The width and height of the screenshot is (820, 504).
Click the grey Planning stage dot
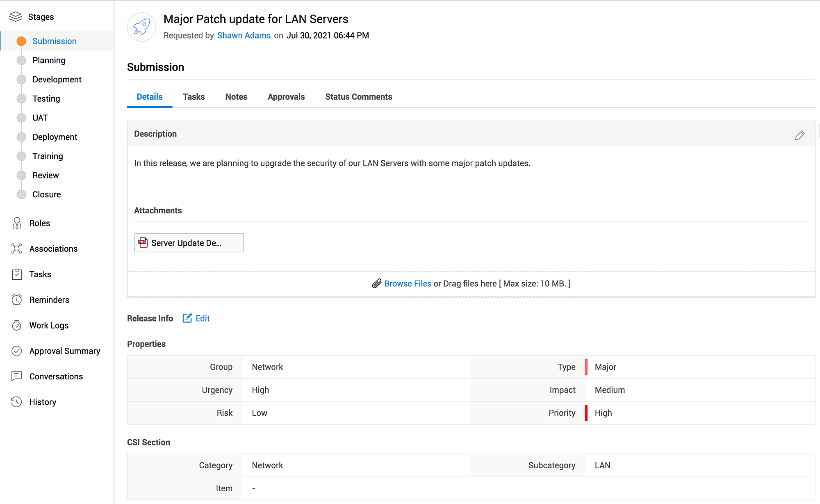21,60
